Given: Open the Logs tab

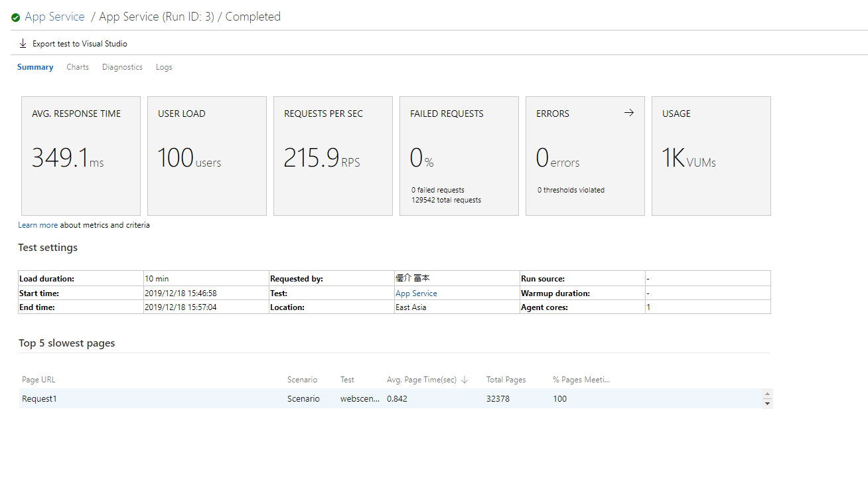Looking at the screenshot, I should pyautogui.click(x=164, y=67).
